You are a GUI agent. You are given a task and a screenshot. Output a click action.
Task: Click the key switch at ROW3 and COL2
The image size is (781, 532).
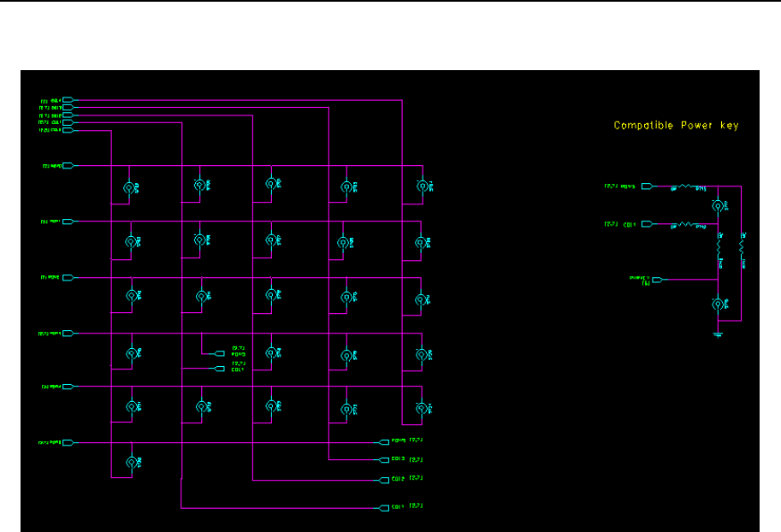coord(271,353)
